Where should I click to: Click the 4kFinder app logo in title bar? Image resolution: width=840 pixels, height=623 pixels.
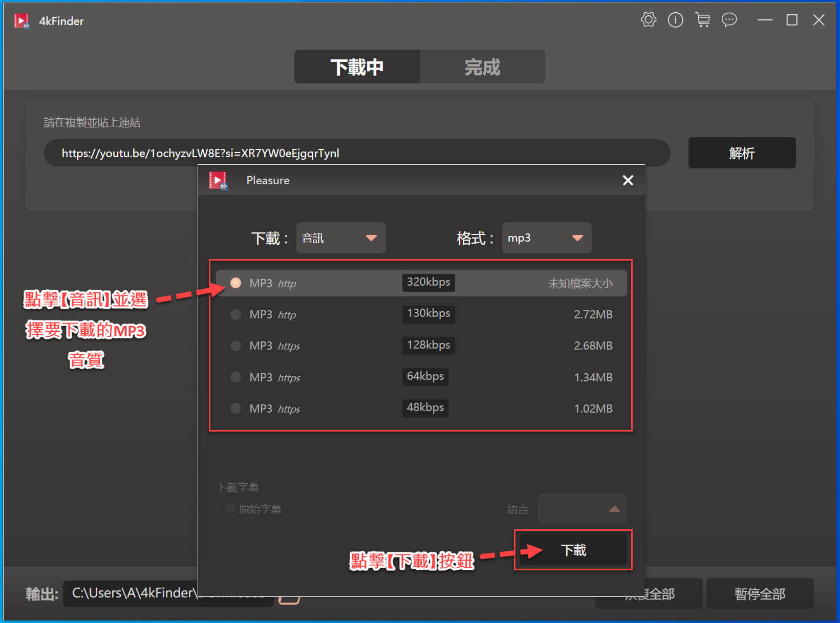click(x=21, y=21)
